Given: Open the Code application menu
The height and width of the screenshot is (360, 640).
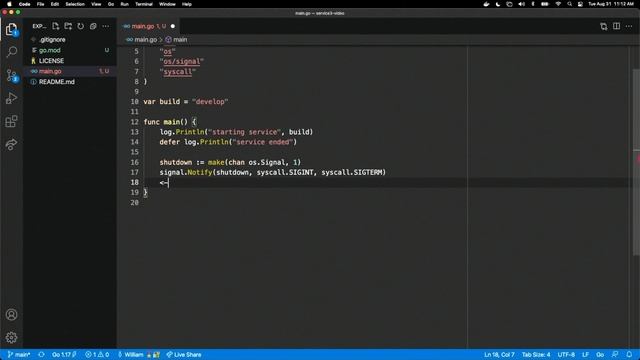Looking at the screenshot, I should point(24,4).
